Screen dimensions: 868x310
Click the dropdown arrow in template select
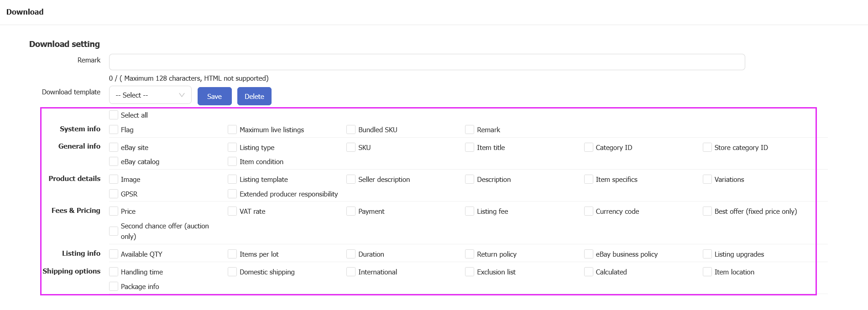pos(182,95)
